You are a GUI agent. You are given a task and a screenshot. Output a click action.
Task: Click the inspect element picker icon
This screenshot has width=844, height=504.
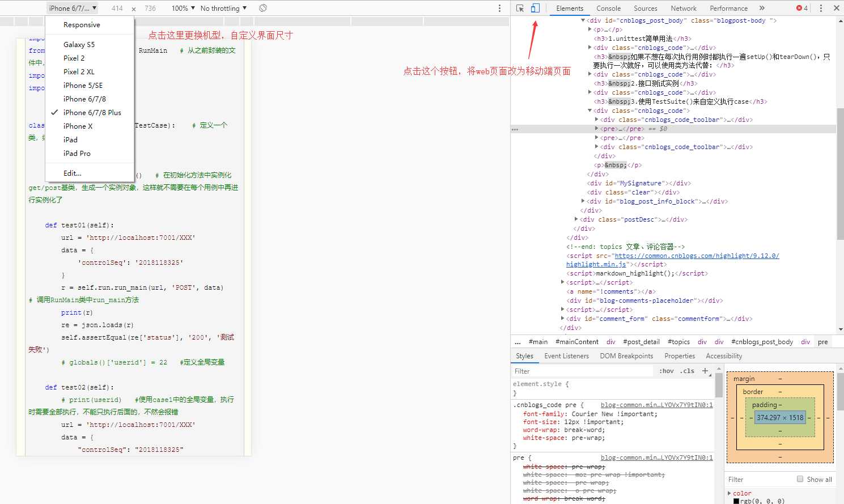tap(520, 8)
